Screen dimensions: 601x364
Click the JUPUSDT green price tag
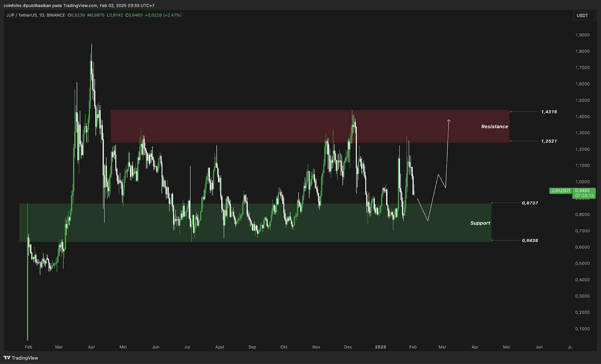pos(560,191)
